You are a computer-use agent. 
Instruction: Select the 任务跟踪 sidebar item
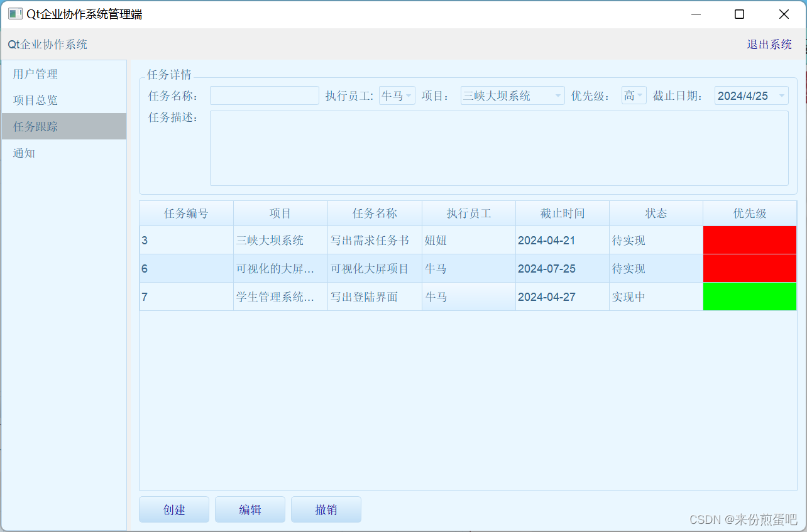click(33, 126)
